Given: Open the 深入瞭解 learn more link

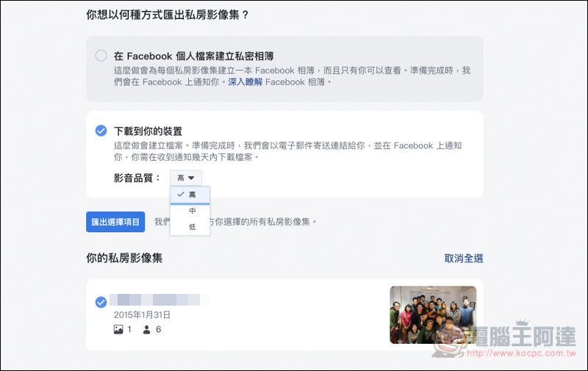Looking at the screenshot, I should pyautogui.click(x=245, y=82).
